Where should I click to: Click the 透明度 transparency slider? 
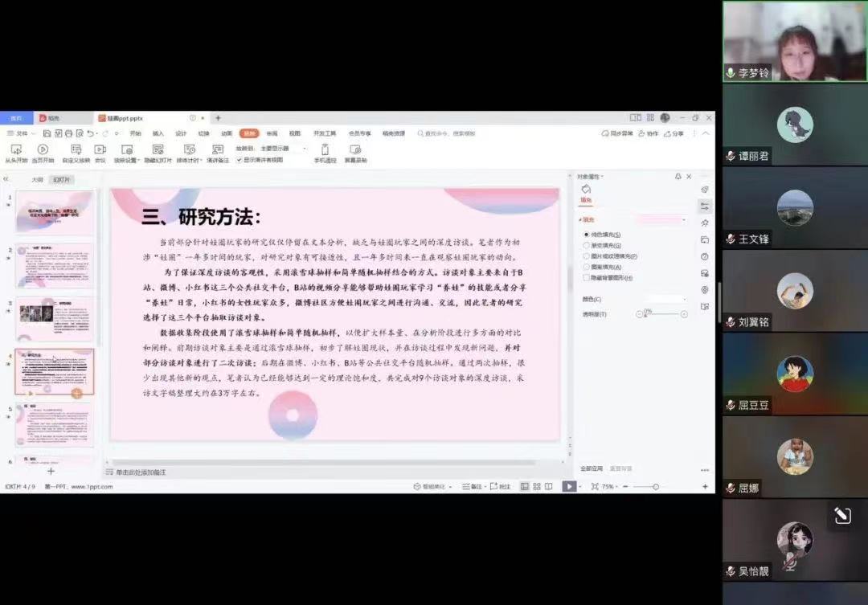661,314
